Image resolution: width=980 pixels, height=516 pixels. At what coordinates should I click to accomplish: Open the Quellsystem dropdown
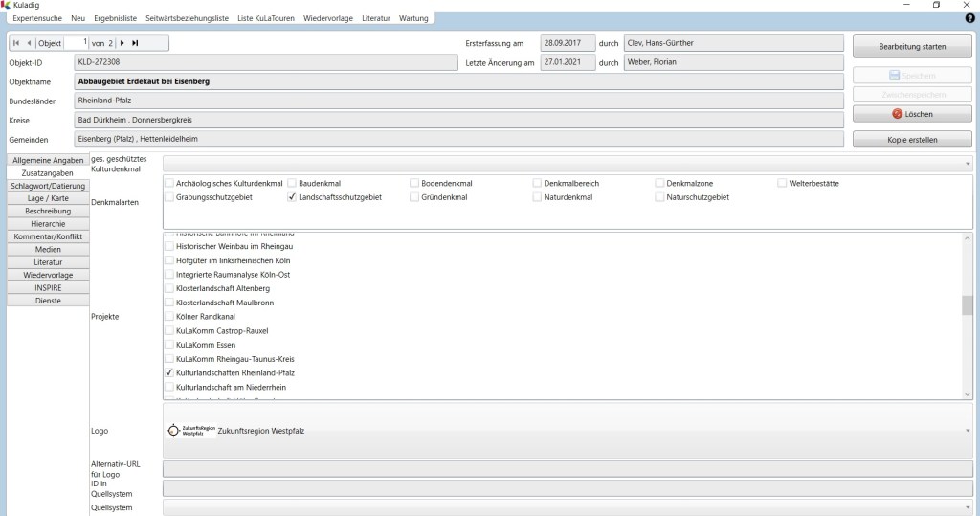coord(966,508)
